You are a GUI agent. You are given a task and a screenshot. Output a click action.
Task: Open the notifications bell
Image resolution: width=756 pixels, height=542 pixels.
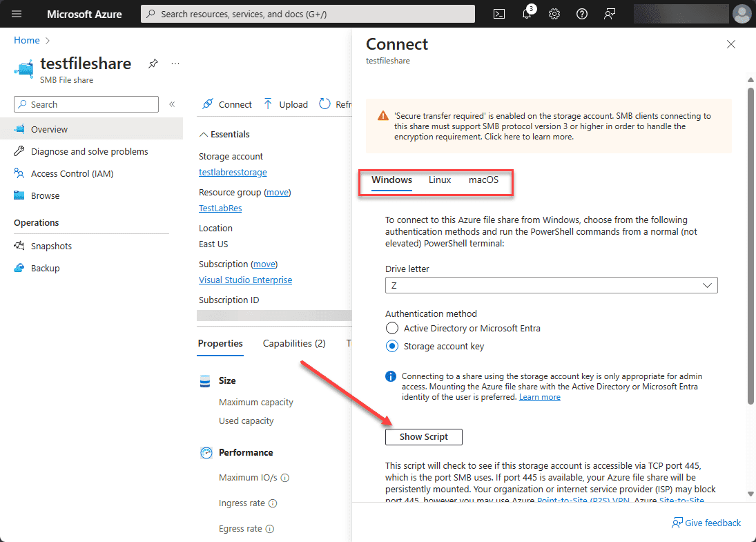(x=527, y=14)
